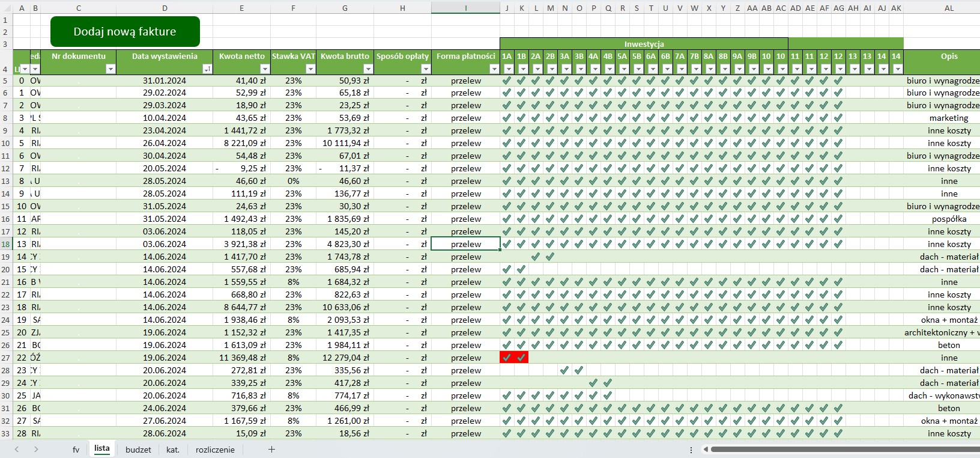Add a new sheet with plus icon

pos(271,449)
